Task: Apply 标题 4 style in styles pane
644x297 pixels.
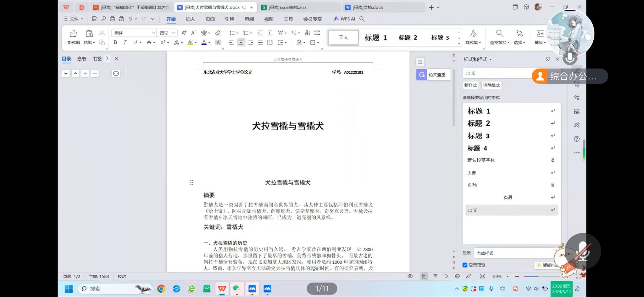Action: [511, 148]
